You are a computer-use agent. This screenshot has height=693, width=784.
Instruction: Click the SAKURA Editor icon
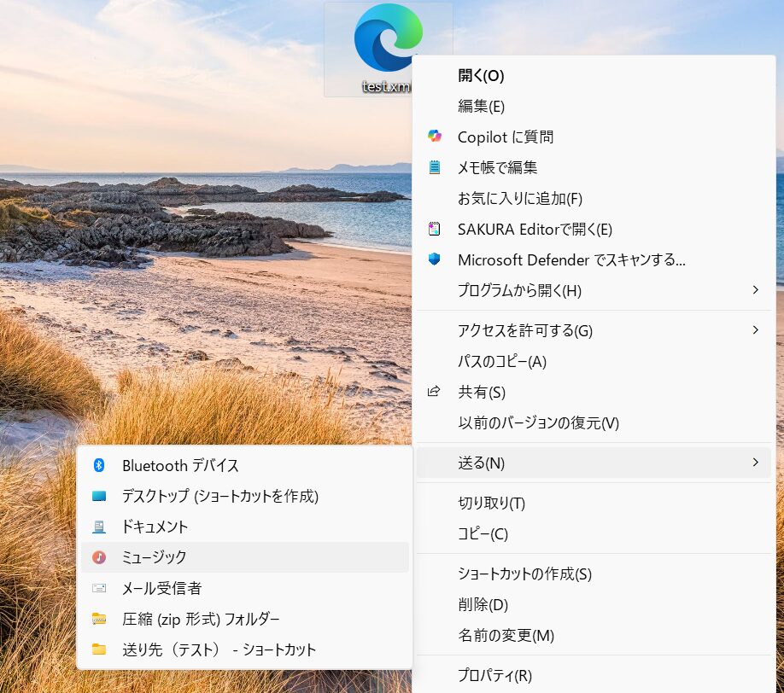(x=435, y=229)
